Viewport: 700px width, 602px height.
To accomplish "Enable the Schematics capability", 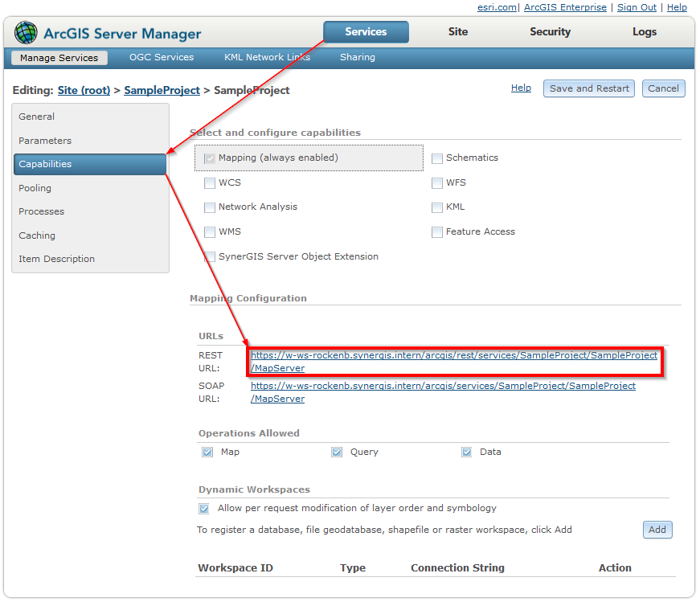I will coord(437,158).
